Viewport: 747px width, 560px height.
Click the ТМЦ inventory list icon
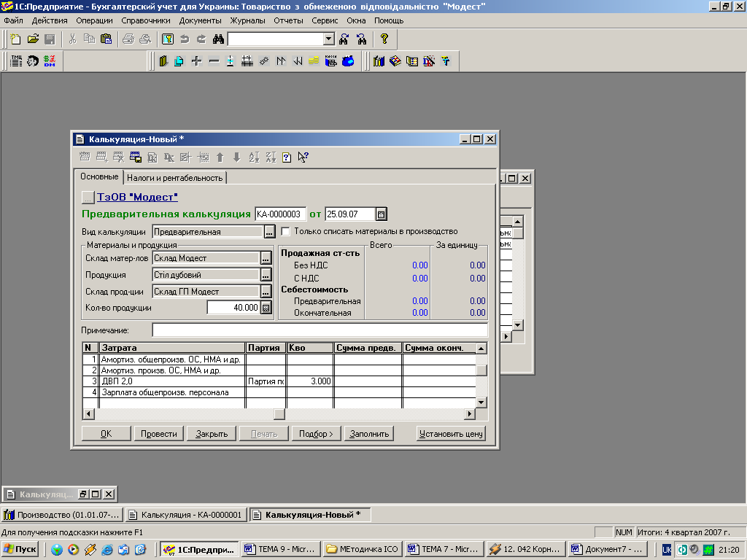[x=16, y=61]
